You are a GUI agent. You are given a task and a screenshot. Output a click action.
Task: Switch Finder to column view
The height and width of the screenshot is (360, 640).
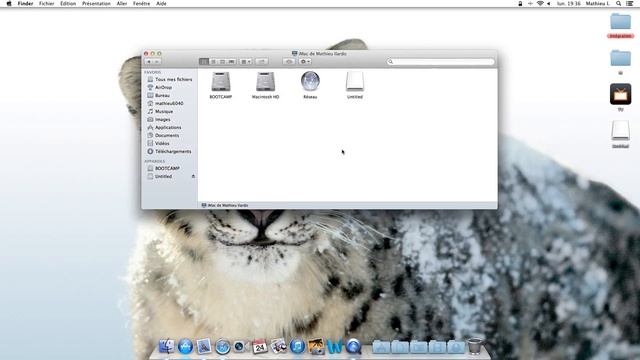(222, 62)
